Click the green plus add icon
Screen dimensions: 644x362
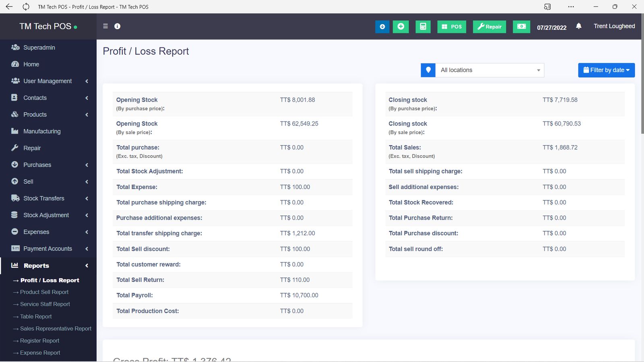point(401,27)
